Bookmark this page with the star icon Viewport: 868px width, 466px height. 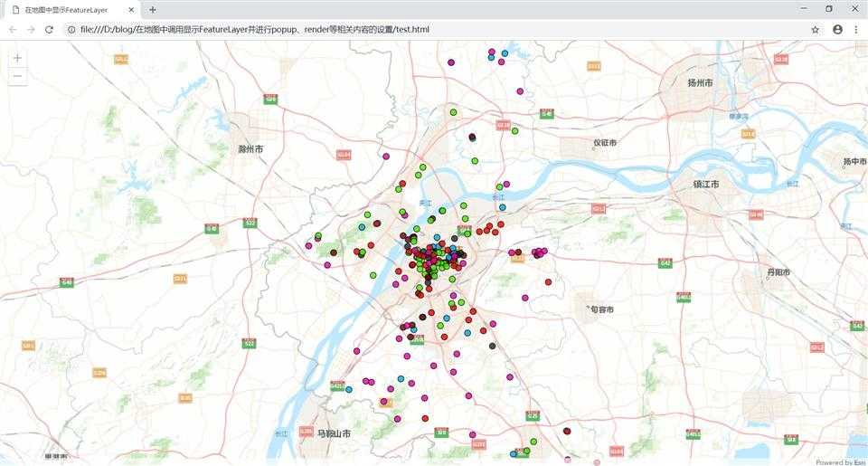(815, 29)
